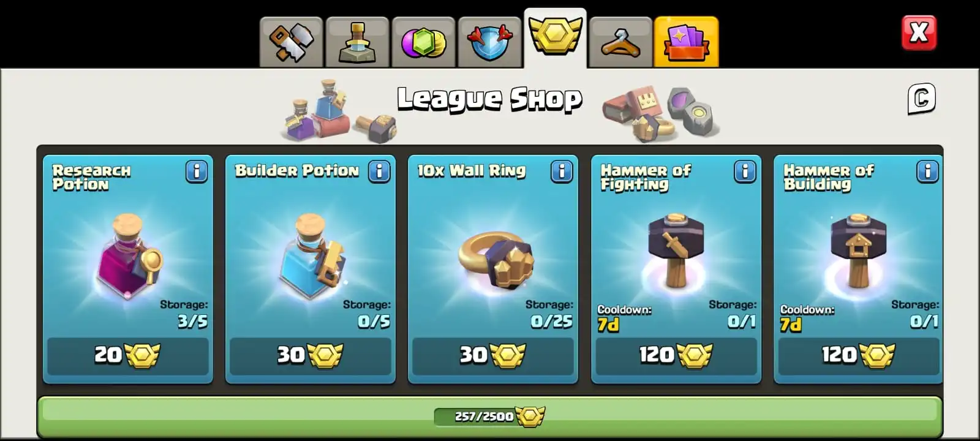Image resolution: width=980 pixels, height=441 pixels.
Task: Show info for 10x Wall Ring
Action: [x=562, y=171]
